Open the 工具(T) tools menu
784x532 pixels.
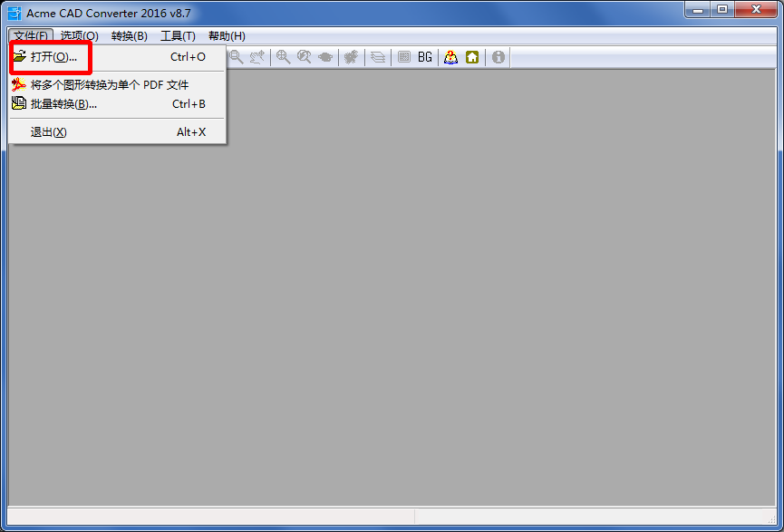[178, 36]
